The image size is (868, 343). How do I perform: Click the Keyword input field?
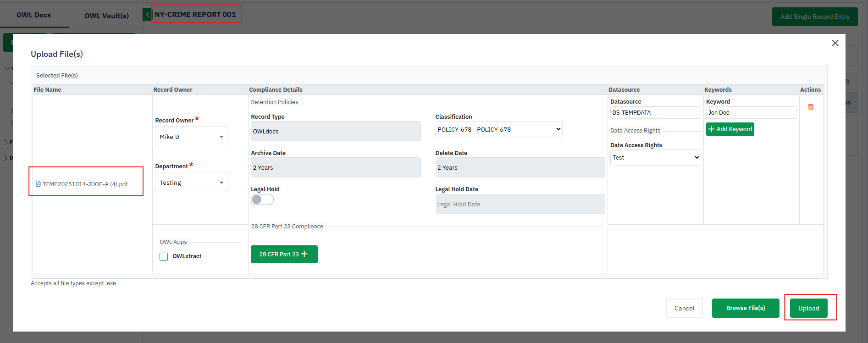tap(751, 113)
